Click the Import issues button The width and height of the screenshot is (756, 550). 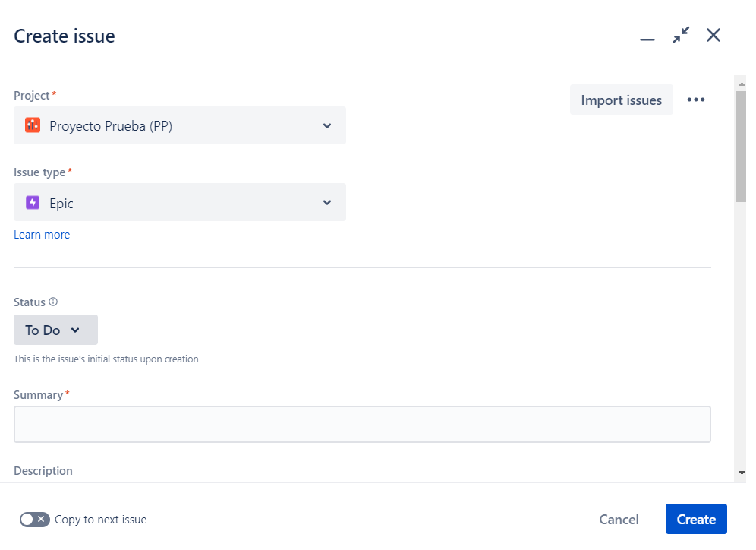point(621,100)
